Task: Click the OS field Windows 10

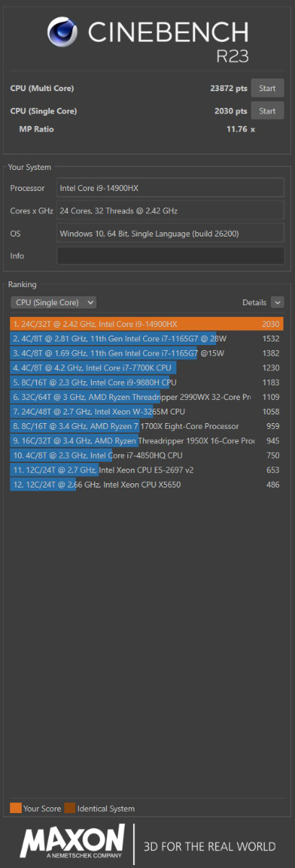Action: [x=171, y=234]
